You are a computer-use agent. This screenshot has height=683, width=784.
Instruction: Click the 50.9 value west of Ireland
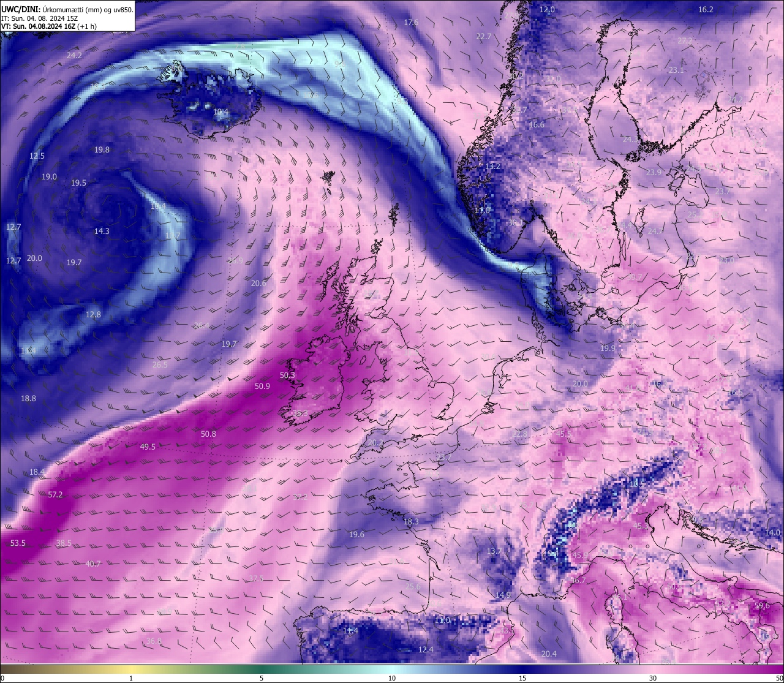pos(262,386)
